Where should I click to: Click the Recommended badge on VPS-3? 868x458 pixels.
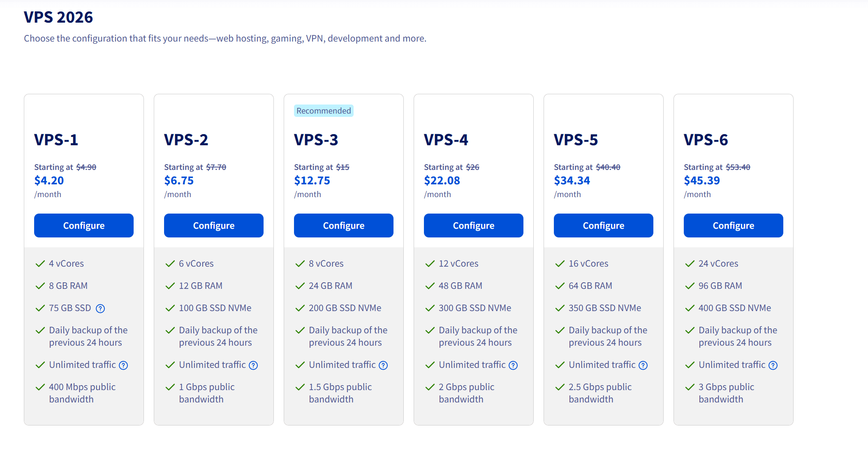[324, 111]
